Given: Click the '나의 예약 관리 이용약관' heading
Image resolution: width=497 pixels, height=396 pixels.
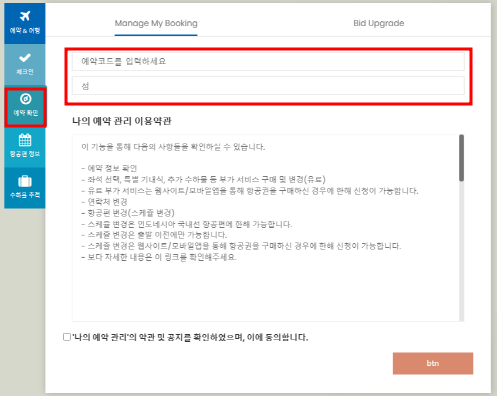Looking at the screenshot, I should point(122,121).
